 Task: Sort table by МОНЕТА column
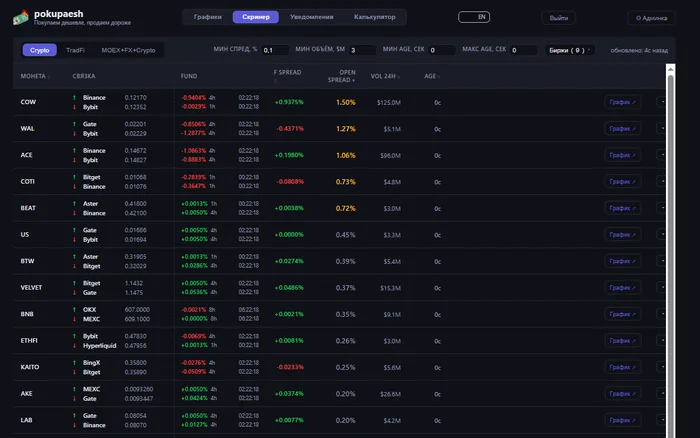click(x=35, y=76)
